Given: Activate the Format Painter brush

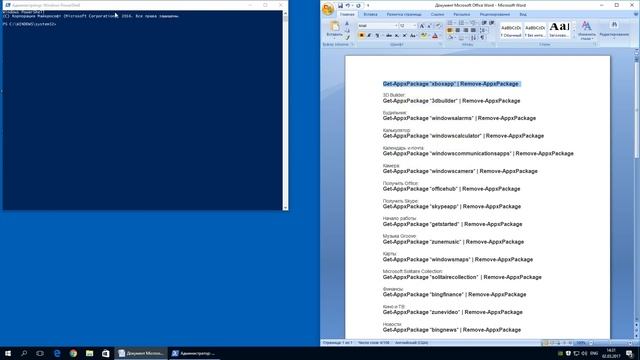Looking at the screenshot, I should pyautogui.click(x=347, y=37).
